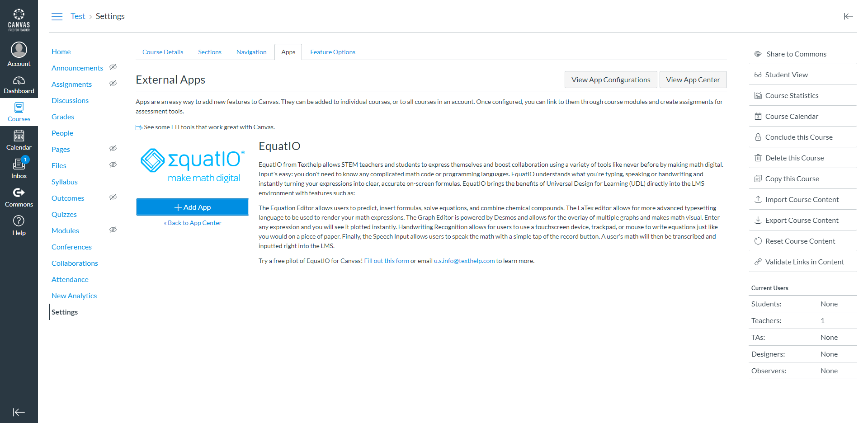Click the Import Course Content upload icon

(758, 200)
